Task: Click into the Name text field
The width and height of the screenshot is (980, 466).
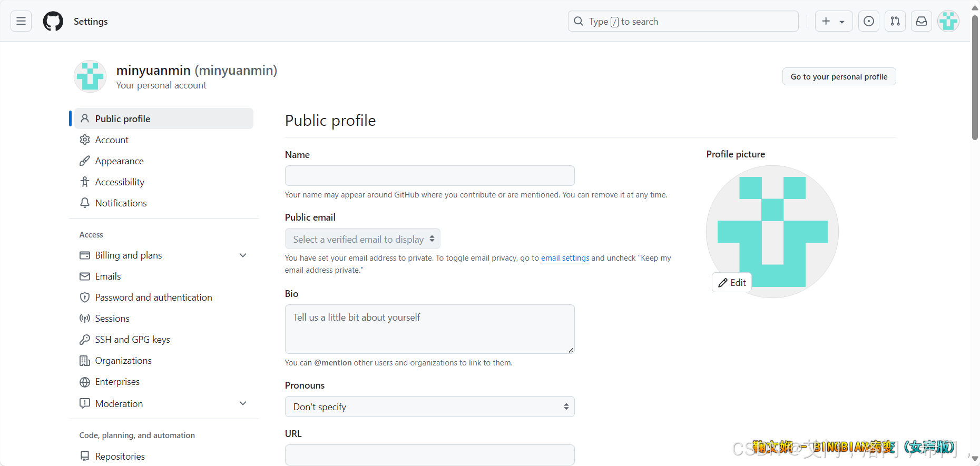Action: pyautogui.click(x=429, y=176)
